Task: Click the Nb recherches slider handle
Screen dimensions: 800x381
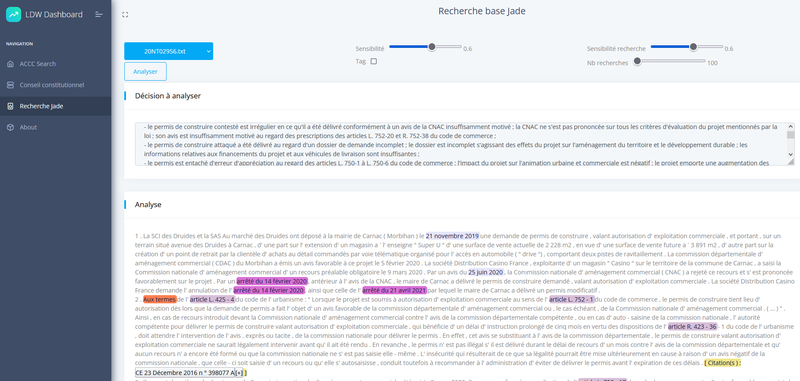Action: pos(637,61)
